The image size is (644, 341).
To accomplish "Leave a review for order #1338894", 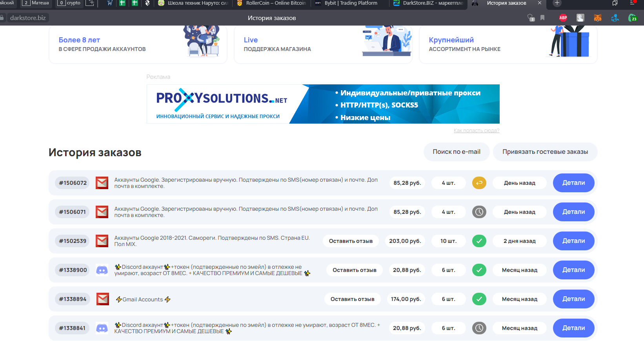I will click(352, 299).
